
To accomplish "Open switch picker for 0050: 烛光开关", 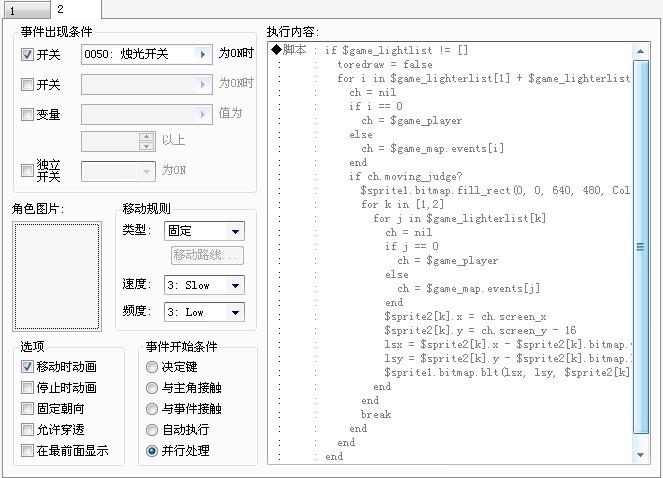I will (203, 54).
